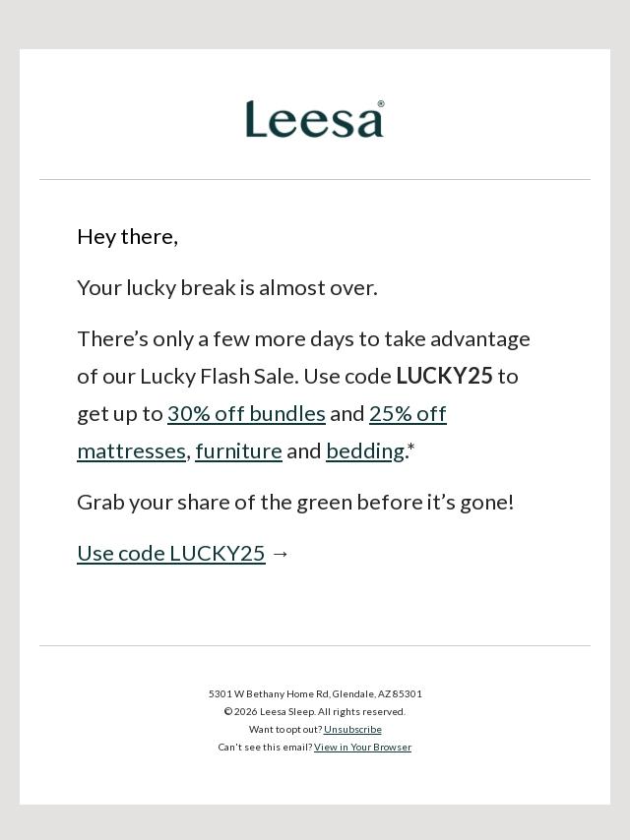Click the Hey there greeting
630x840 pixels.
pyautogui.click(x=127, y=237)
